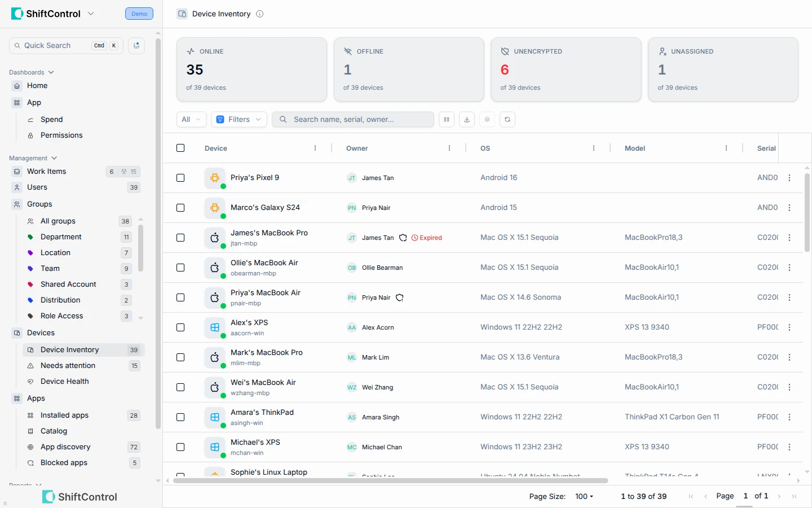Click Android device icon for Marco's Galaxy S24
The image size is (812, 508).
tap(215, 208)
